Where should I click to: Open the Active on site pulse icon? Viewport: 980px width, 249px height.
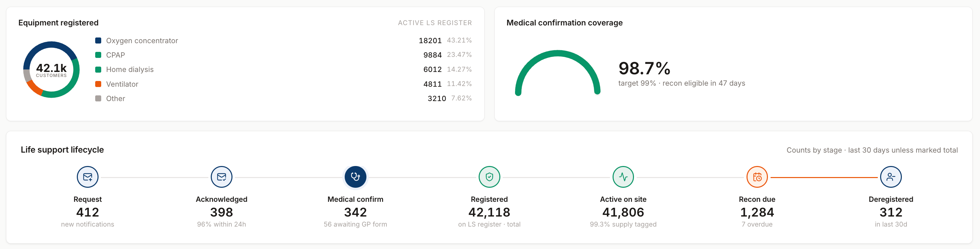(x=623, y=177)
